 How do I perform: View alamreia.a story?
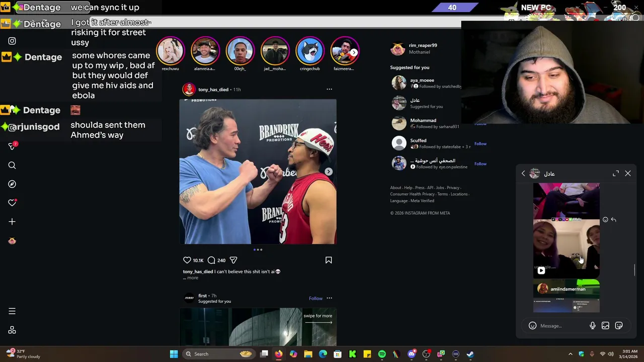click(x=205, y=51)
